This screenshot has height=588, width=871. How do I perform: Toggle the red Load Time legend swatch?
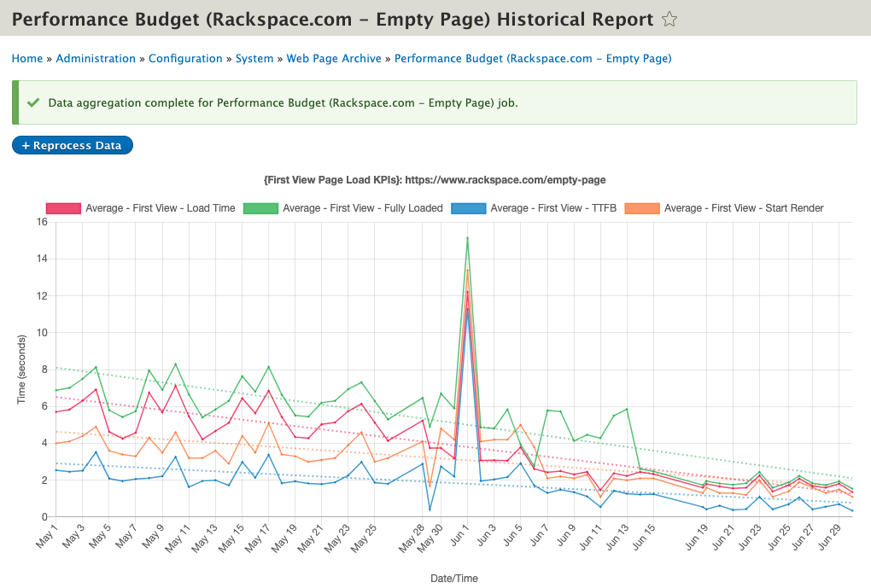click(x=63, y=208)
